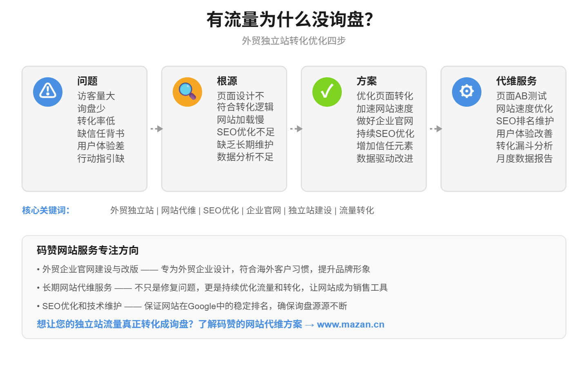Click the keyword 外贸独立站

coord(132,210)
